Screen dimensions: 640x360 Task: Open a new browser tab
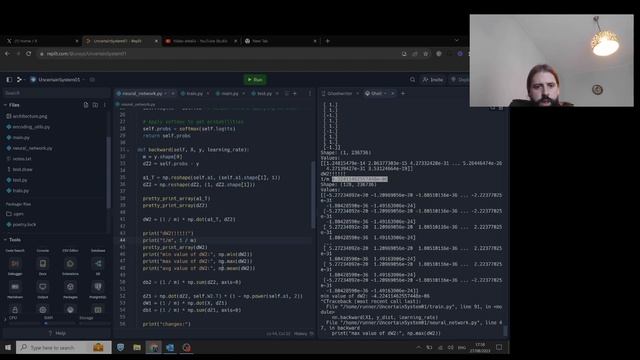pos(327,41)
